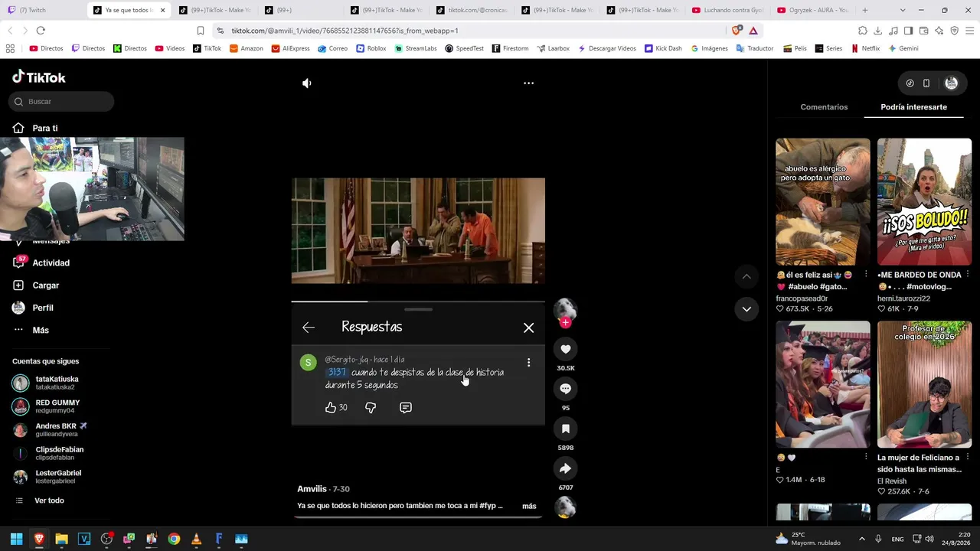Open the profile avatar menu at top right
Viewport: 980px width, 551px height.
(952, 83)
